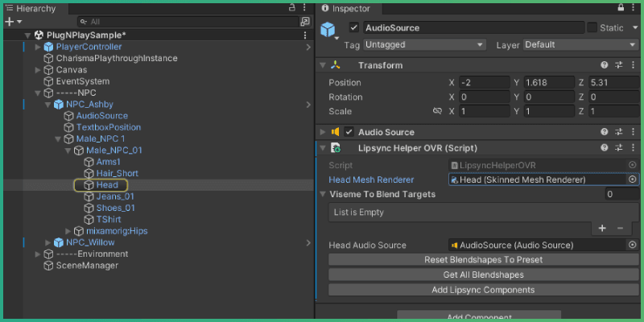Open Audio Source component preset settings
Image resolution: width=644 pixels, height=322 pixels.
point(618,132)
